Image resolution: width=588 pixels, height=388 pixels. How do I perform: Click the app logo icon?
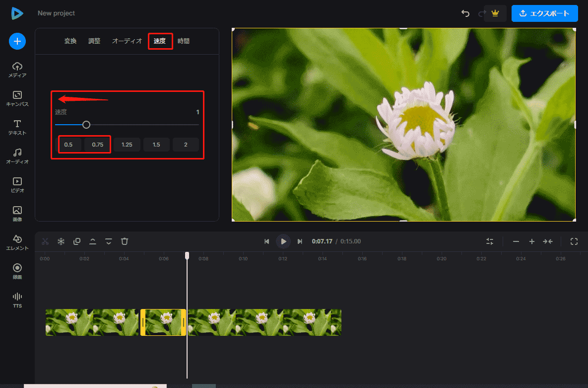[17, 13]
